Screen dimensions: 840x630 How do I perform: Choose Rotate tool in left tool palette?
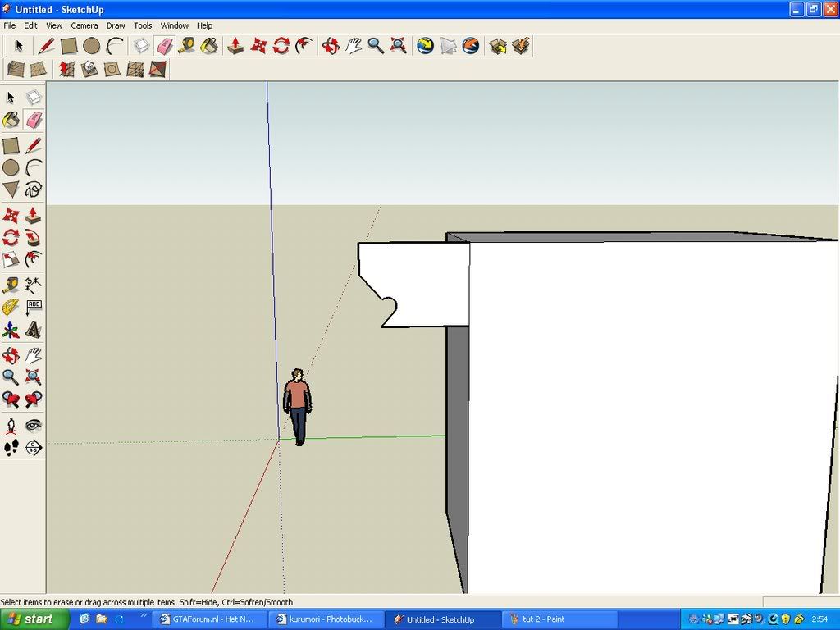pos(11,237)
